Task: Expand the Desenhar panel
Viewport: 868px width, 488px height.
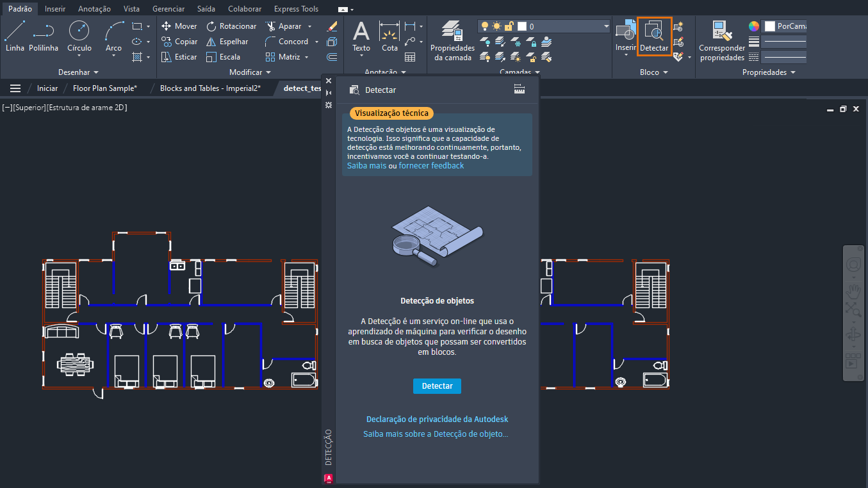Action: click(x=78, y=72)
